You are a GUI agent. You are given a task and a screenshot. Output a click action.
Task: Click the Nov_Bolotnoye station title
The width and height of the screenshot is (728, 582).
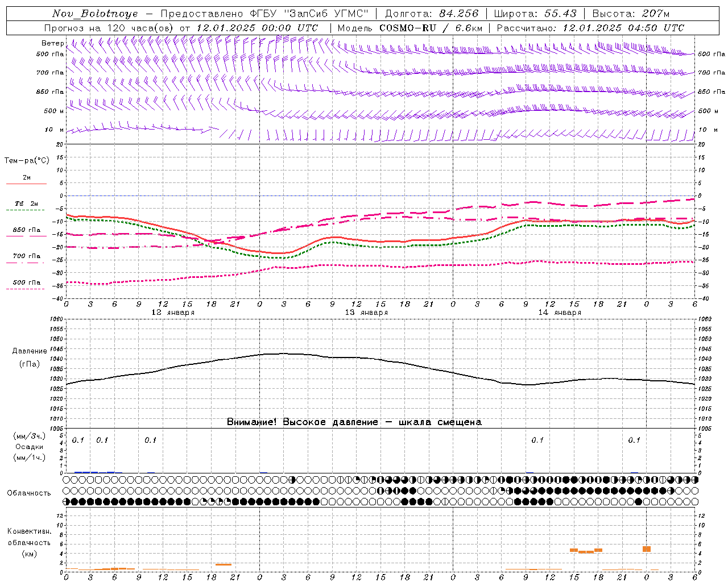pyautogui.click(x=95, y=14)
